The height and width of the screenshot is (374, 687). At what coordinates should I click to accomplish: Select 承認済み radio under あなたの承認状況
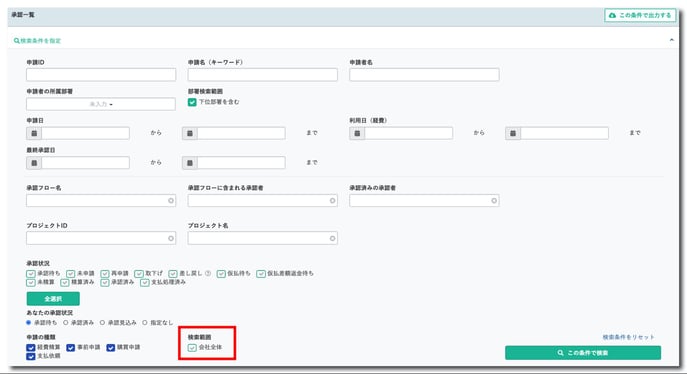(x=66, y=323)
